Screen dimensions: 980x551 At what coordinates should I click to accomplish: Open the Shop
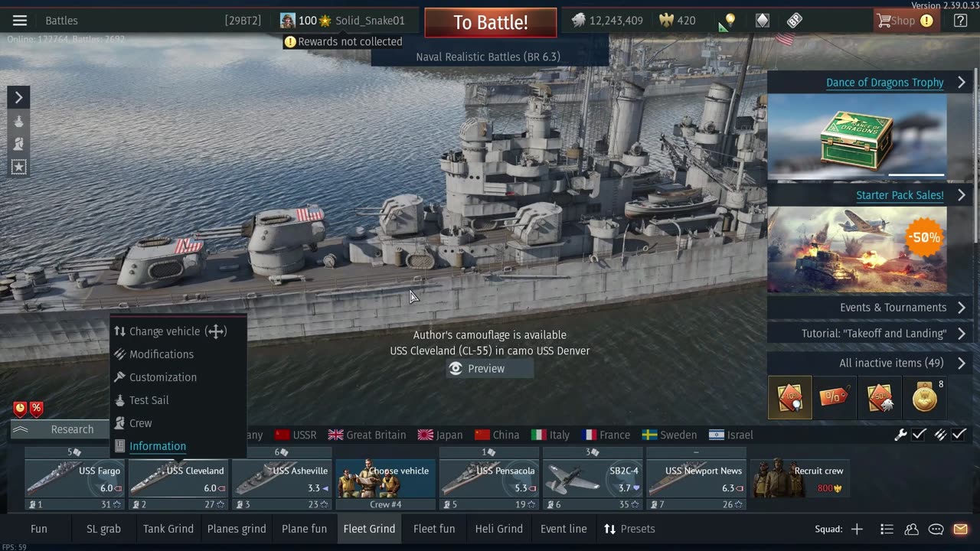tap(906, 21)
